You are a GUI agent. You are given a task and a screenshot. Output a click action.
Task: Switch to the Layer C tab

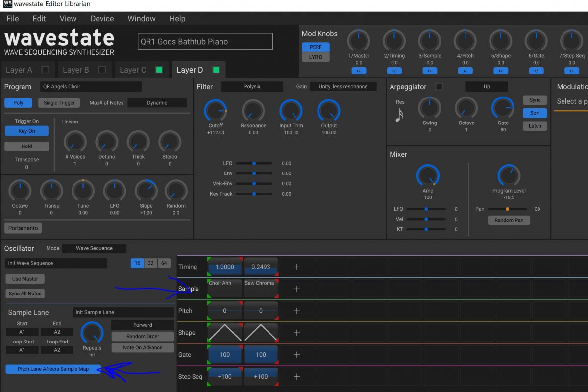[x=142, y=70]
